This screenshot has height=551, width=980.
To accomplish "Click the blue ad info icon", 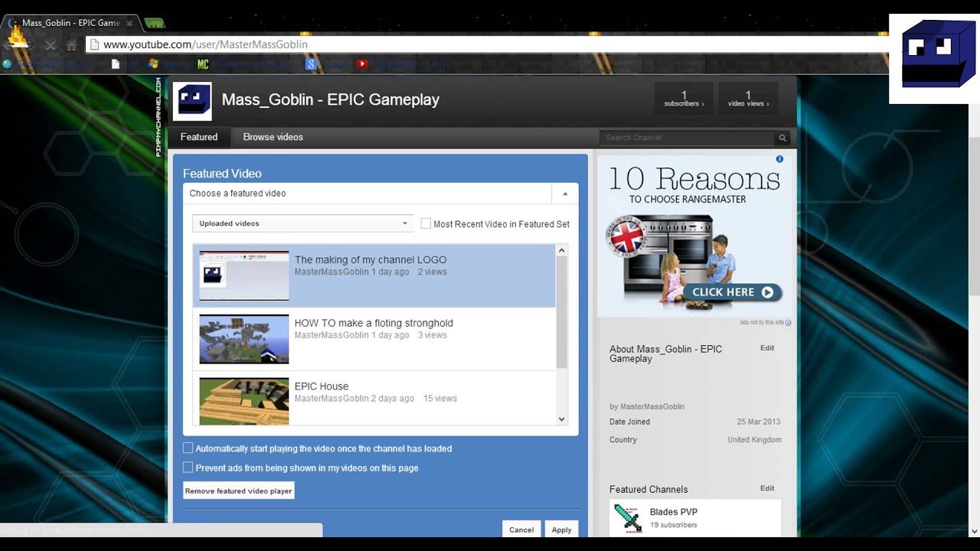I will [779, 159].
